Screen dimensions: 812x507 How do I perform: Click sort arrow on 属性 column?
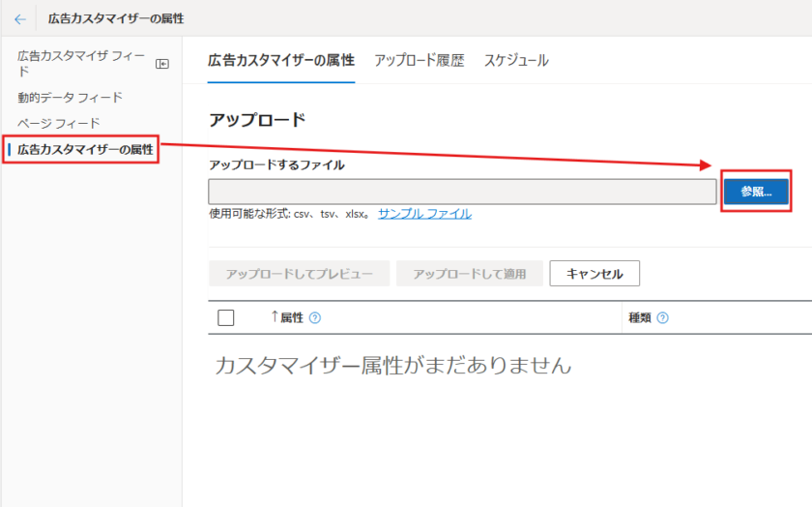click(x=274, y=316)
